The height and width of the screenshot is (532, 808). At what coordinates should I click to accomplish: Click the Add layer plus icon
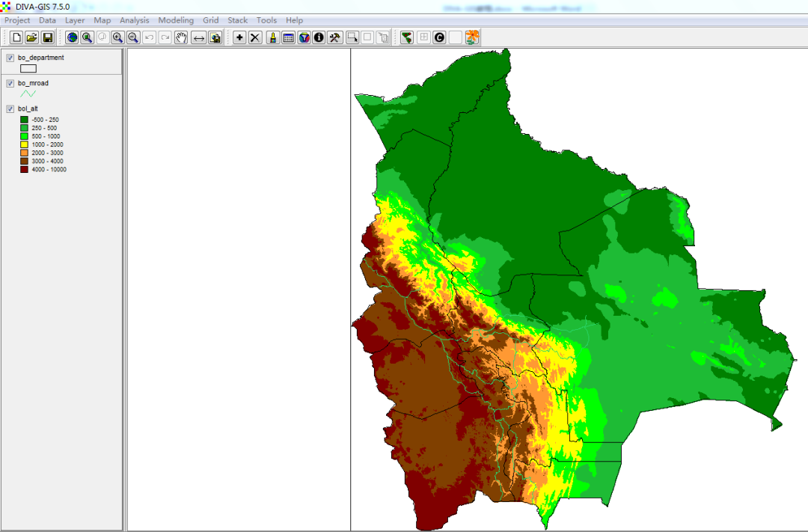pyautogui.click(x=239, y=37)
